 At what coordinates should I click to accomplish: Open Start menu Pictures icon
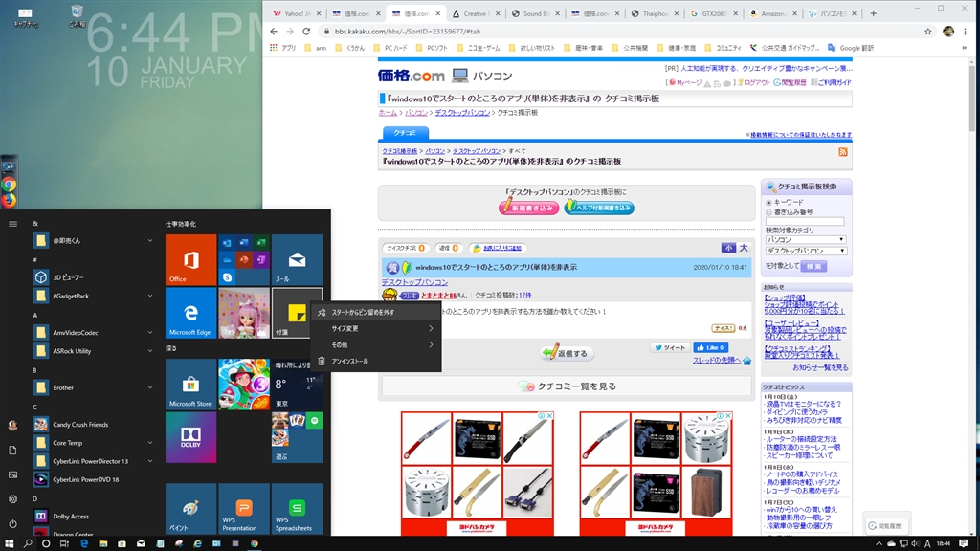[x=12, y=474]
